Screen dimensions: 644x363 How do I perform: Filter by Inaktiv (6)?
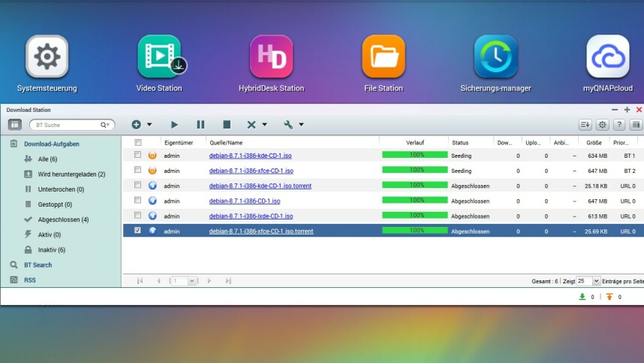pyautogui.click(x=52, y=250)
